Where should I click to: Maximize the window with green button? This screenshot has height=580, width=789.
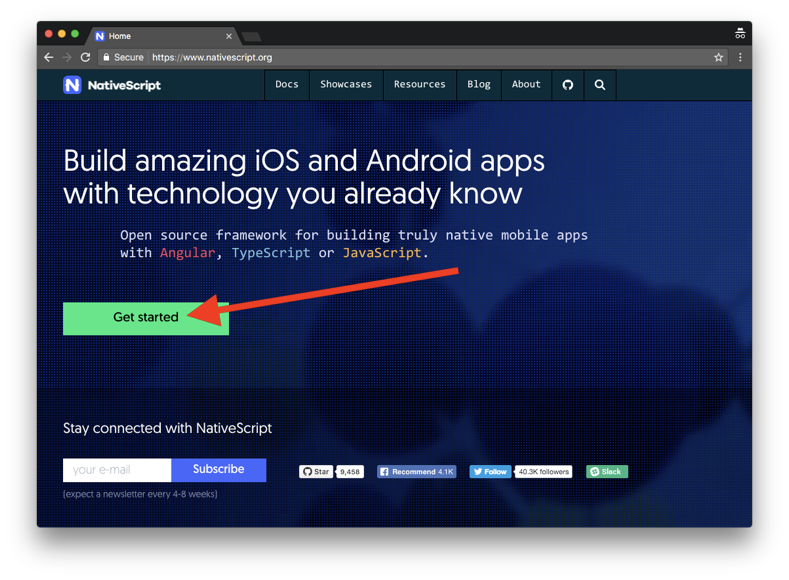[75, 34]
